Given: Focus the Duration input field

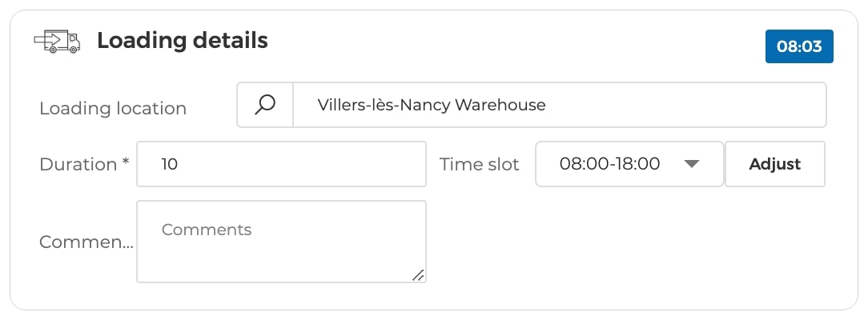Looking at the screenshot, I should [x=281, y=163].
